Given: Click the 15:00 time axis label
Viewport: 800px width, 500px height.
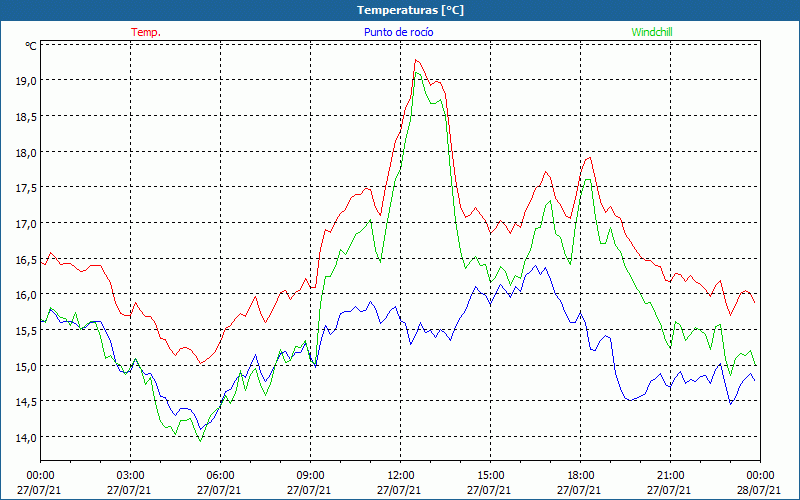Looking at the screenshot, I should click(x=491, y=476).
